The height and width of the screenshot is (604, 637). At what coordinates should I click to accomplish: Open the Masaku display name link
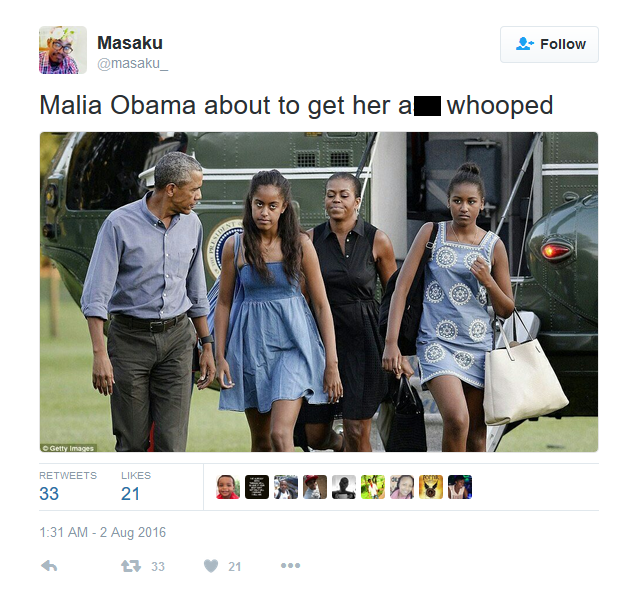point(130,43)
